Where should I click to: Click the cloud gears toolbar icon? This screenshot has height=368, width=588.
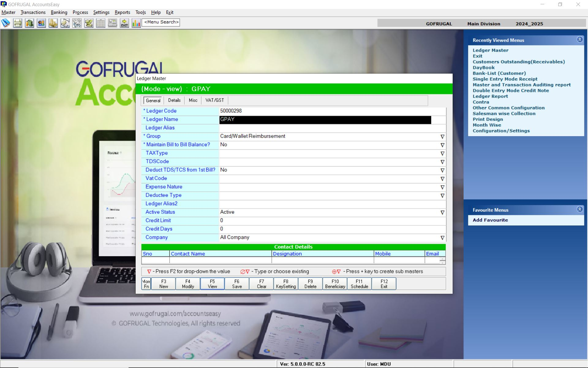77,23
